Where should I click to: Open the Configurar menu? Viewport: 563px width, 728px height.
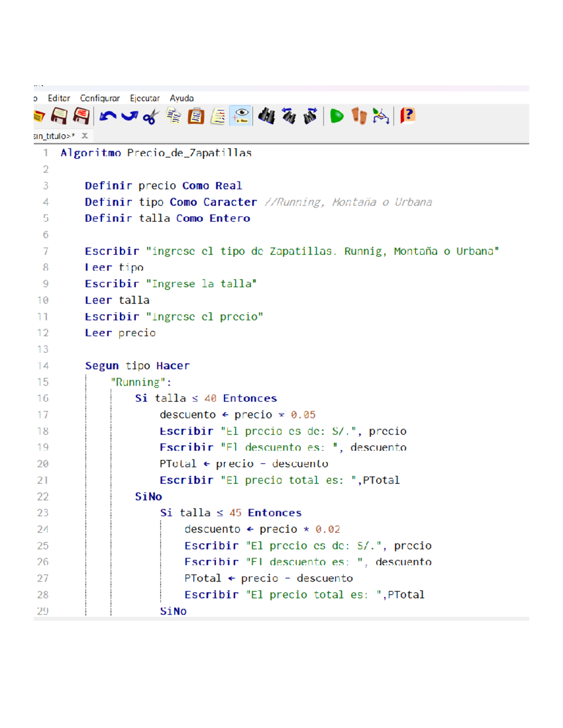pos(99,98)
